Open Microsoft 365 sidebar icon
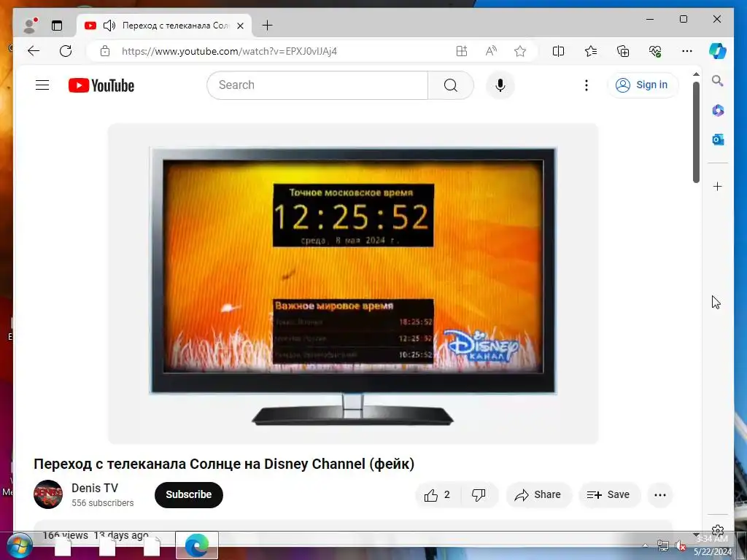The image size is (747, 560). tap(718, 111)
